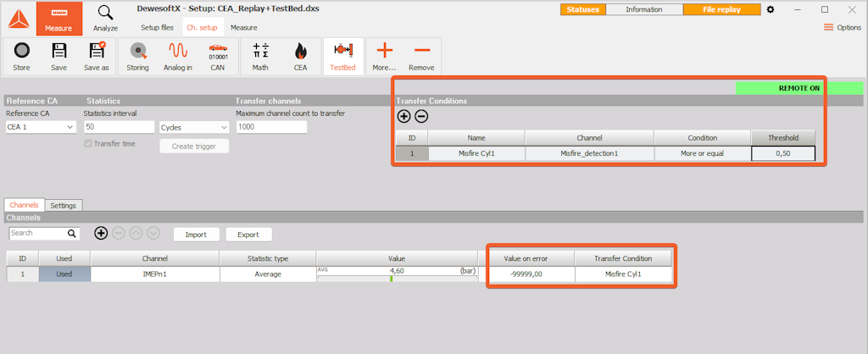The image size is (868, 354).
Task: Click the IMEPn1 value level bar
Action: coord(397,279)
